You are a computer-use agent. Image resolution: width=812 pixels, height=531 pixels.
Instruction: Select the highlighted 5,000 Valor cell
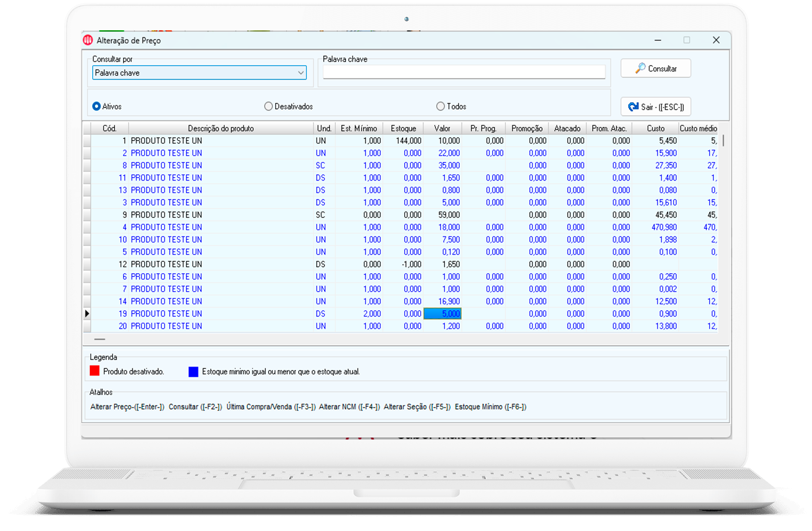(442, 313)
